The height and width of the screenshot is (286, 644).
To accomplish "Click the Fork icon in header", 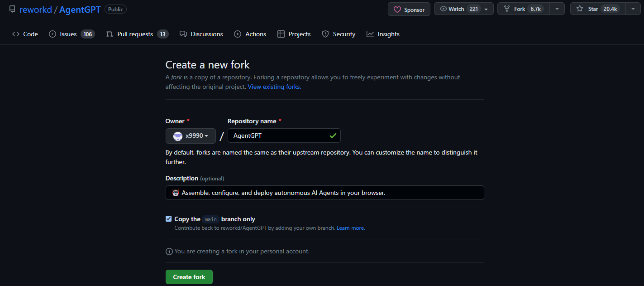I will (x=507, y=9).
